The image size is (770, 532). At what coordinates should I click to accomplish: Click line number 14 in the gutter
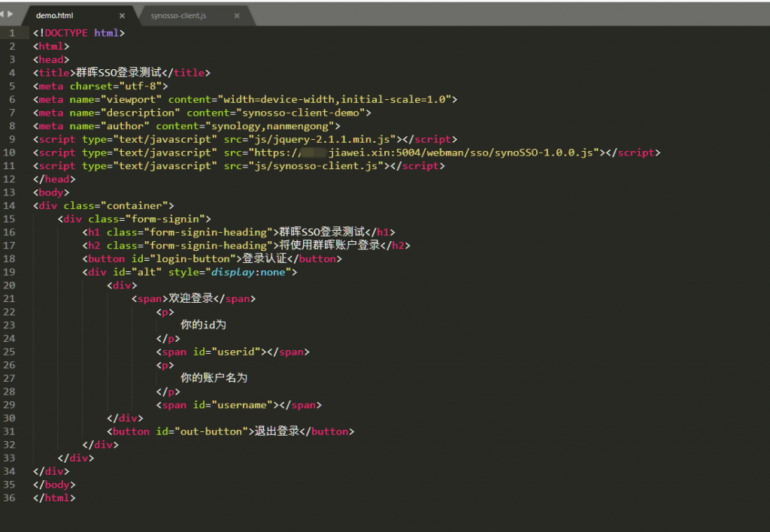click(x=10, y=206)
